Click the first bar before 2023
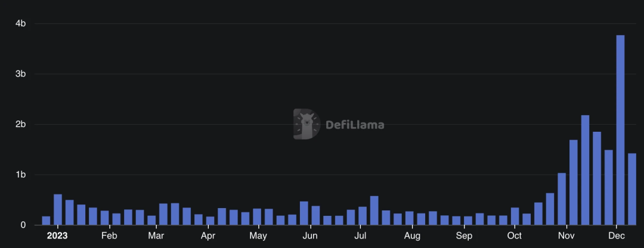Image resolution: width=644 pixels, height=248 pixels. click(46, 221)
